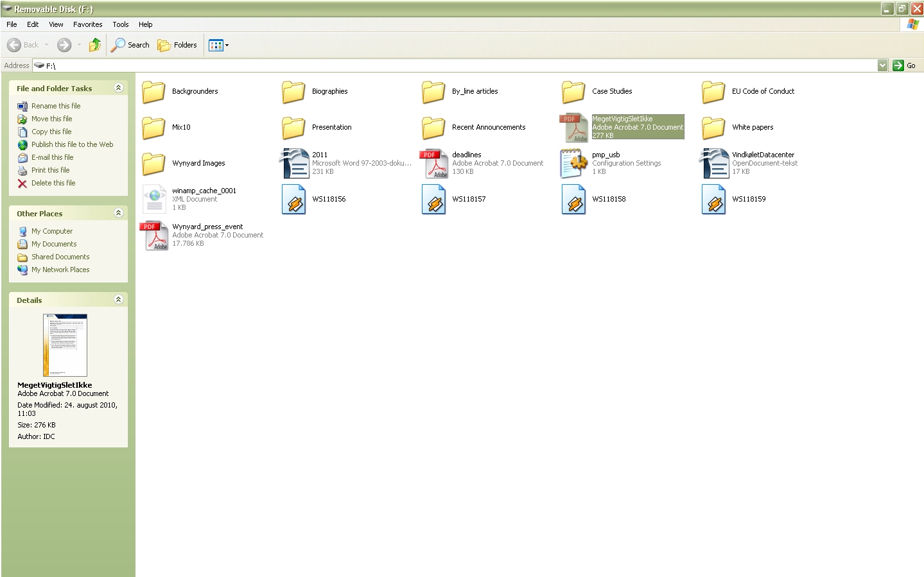
Task: Select the 2011 Word document icon
Action: click(x=294, y=164)
